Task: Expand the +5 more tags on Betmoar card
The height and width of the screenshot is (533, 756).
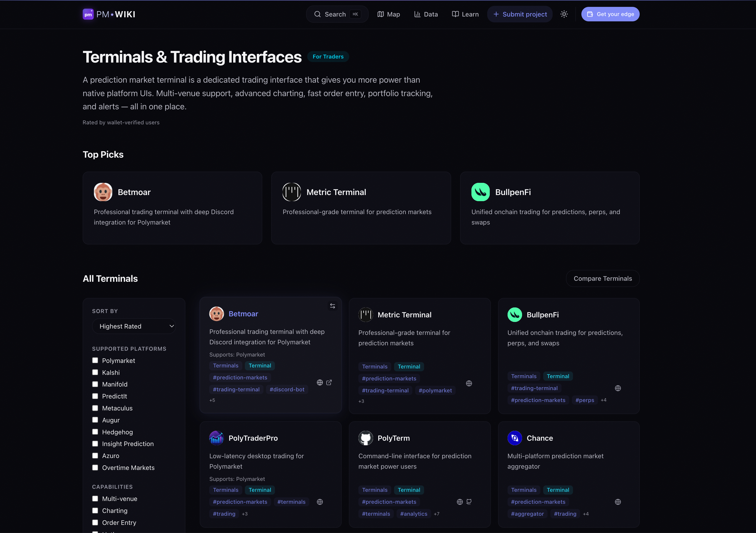Action: coord(212,400)
